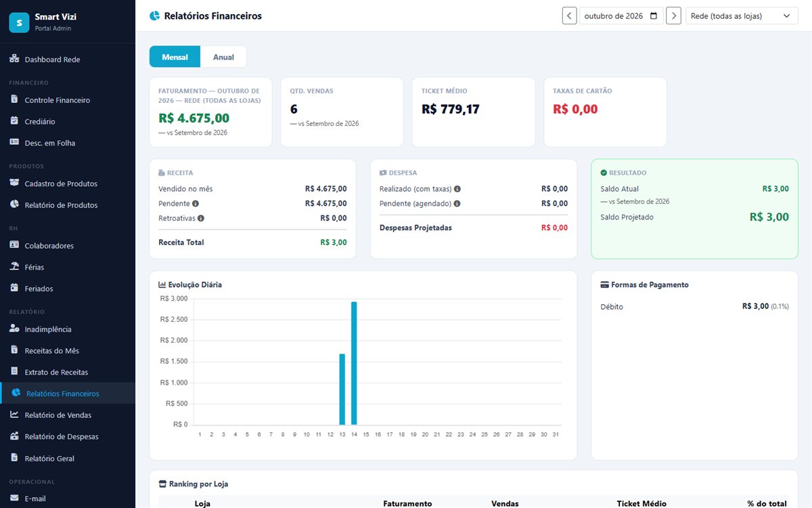Click the Feriados calendar icon
The image size is (812, 508).
14,289
